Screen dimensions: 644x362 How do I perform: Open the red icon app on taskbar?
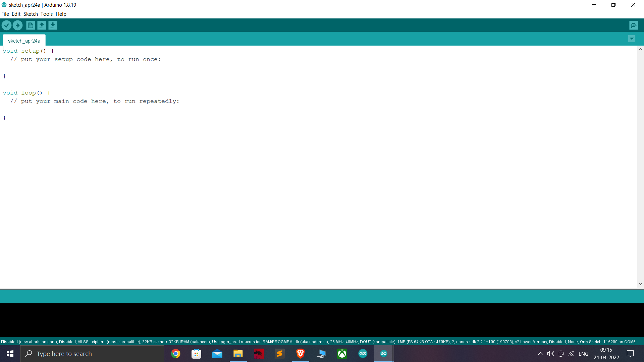click(x=259, y=354)
